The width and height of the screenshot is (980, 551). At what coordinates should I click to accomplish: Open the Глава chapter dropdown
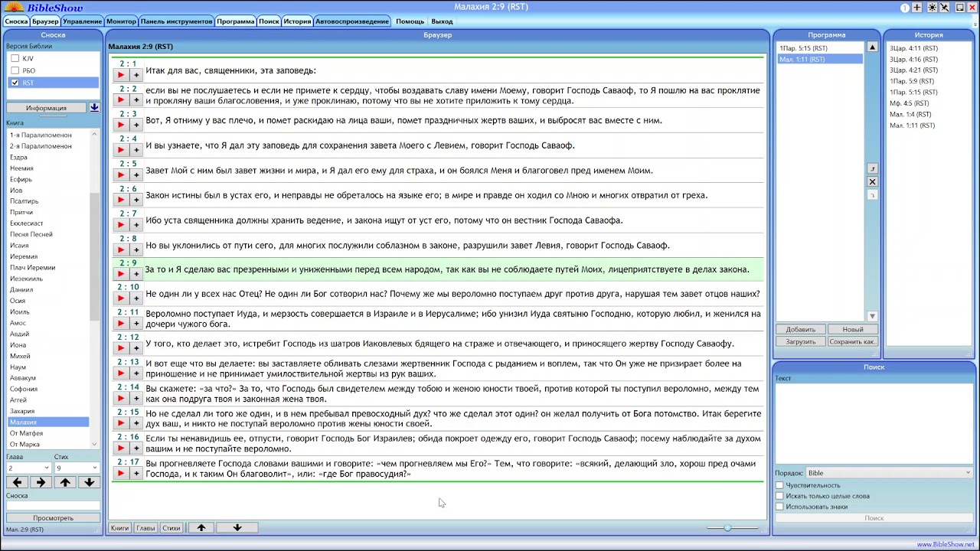point(28,468)
